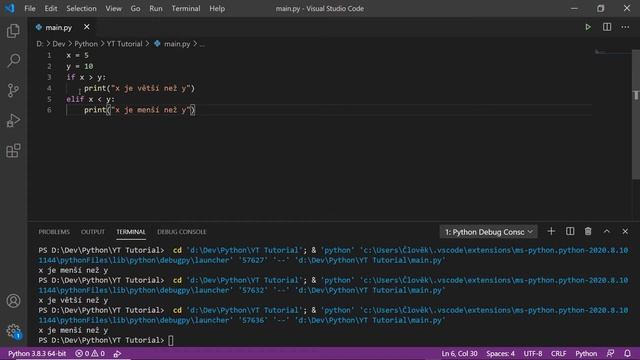
Task: Click line number 3 in gutter
Action: pyautogui.click(x=49, y=77)
